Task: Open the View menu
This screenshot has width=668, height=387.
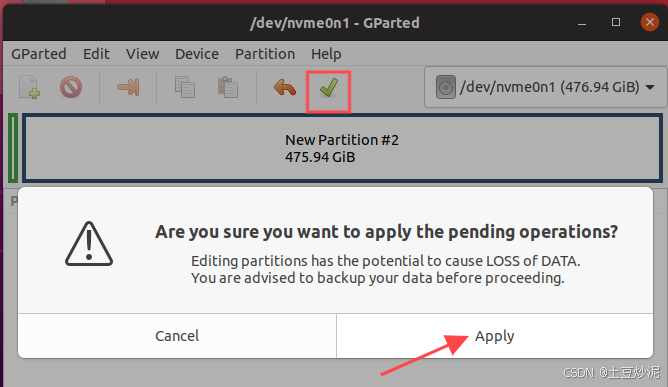Action: [142, 54]
